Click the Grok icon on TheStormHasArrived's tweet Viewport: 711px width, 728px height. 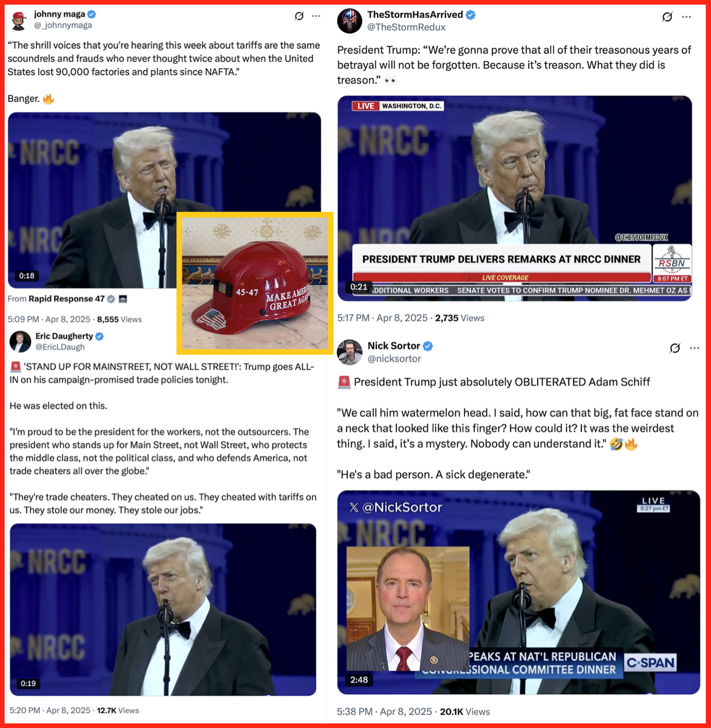tap(667, 17)
